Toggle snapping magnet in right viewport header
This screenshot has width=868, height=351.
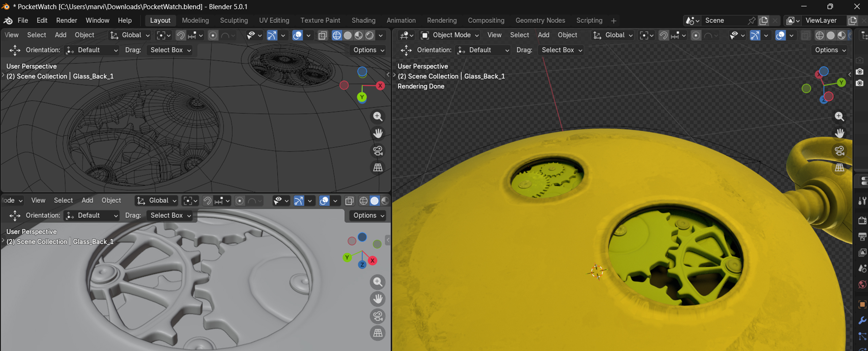coord(663,35)
